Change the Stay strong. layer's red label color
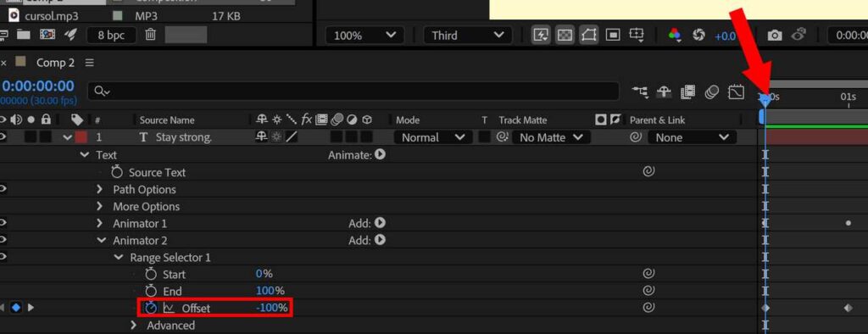The width and height of the screenshot is (868, 334). tap(81, 137)
